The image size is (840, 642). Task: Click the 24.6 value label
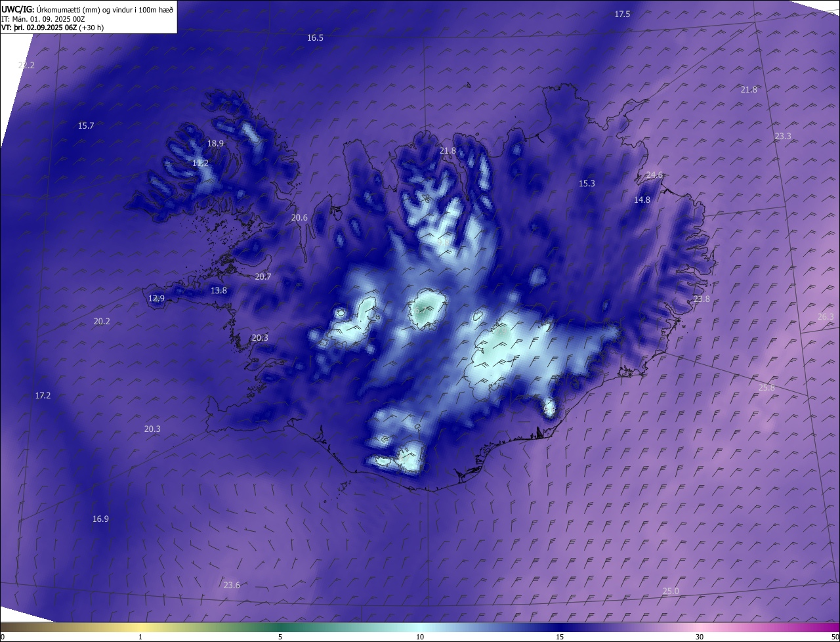655,175
